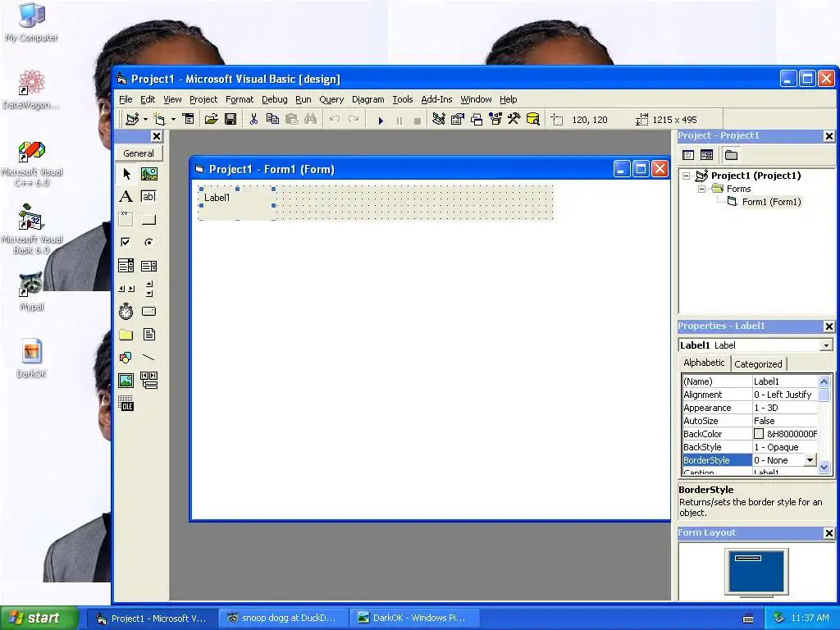Screen dimensions: 840x630
Task: Select the CommandButton tool
Action: click(x=149, y=220)
